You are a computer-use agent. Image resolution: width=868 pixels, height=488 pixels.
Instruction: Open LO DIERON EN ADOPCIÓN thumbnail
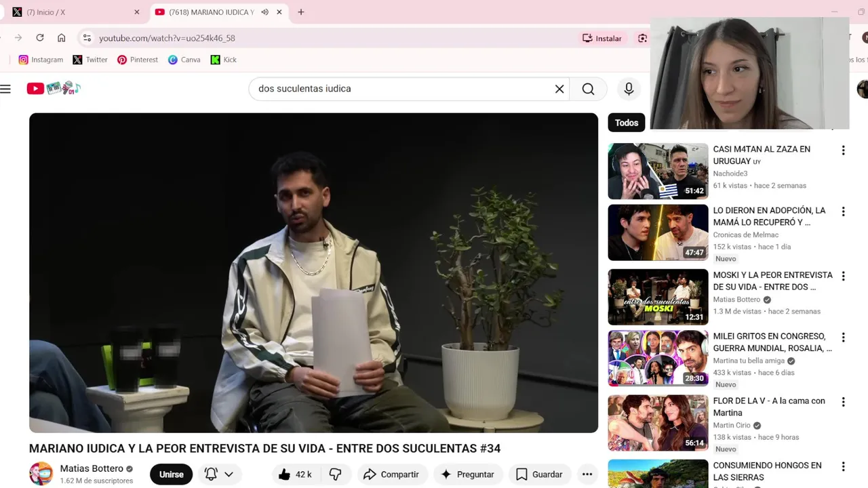(x=658, y=232)
